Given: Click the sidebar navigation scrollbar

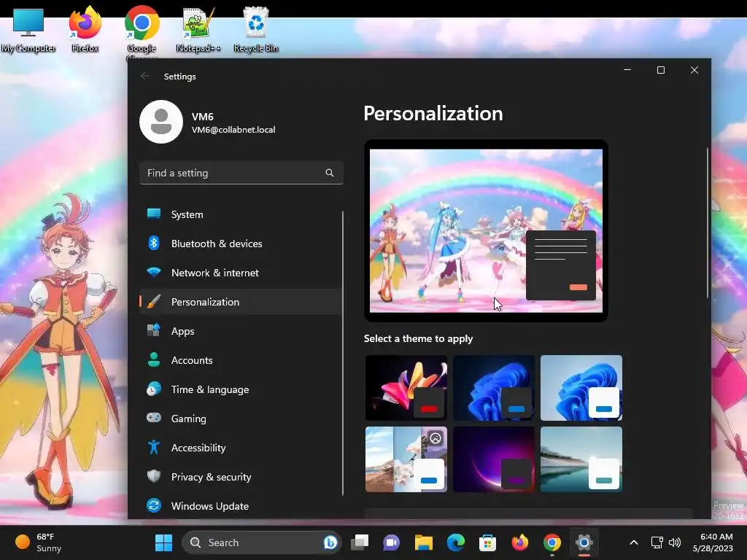Looking at the screenshot, I should point(343,354).
